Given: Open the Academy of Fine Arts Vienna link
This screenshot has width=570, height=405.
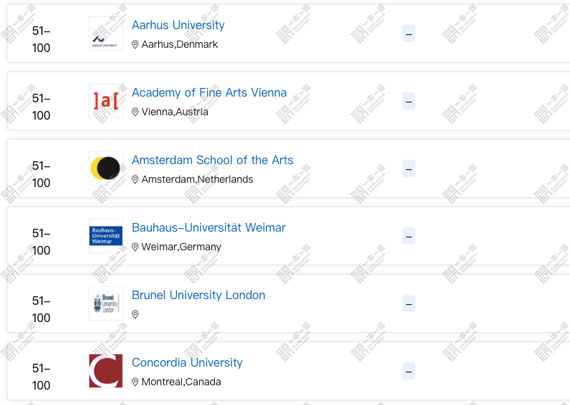Looking at the screenshot, I should [x=209, y=93].
